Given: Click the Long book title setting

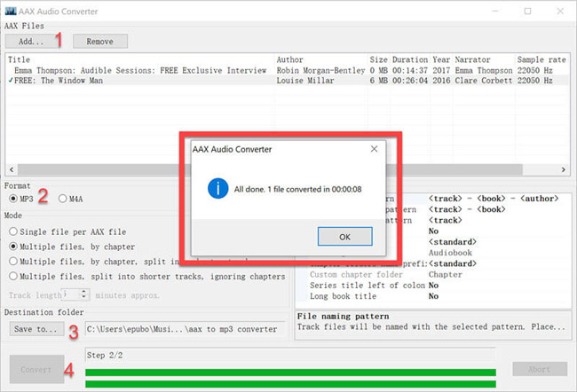Looking at the screenshot, I should click(x=343, y=296).
